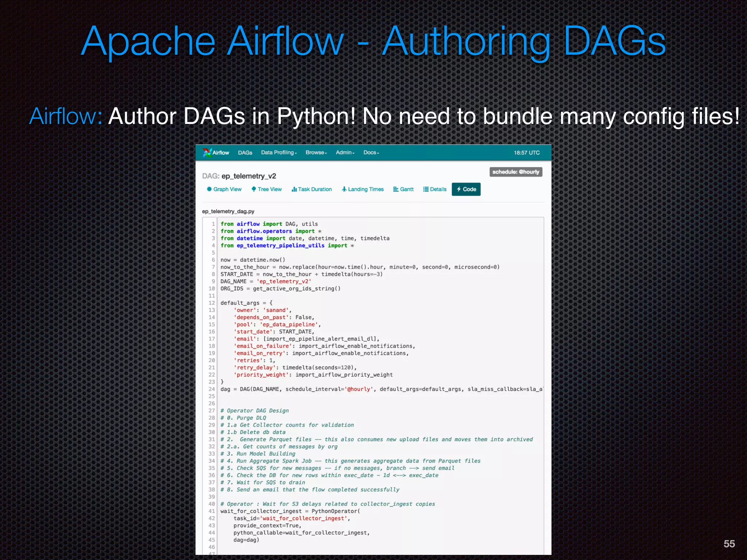Click the 'dag=dag)' line
The height and width of the screenshot is (560, 747).
tap(247, 540)
